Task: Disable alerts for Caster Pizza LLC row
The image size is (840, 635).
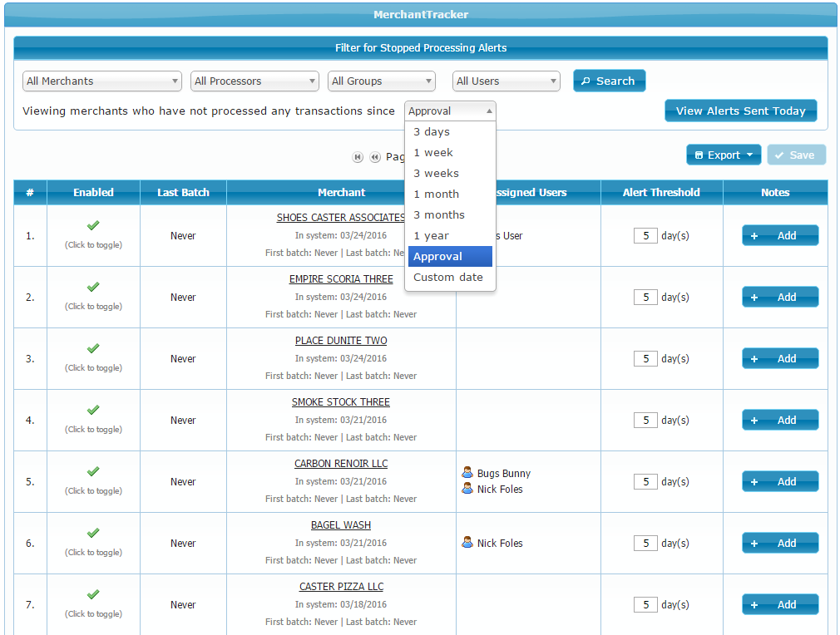Action: tap(93, 594)
